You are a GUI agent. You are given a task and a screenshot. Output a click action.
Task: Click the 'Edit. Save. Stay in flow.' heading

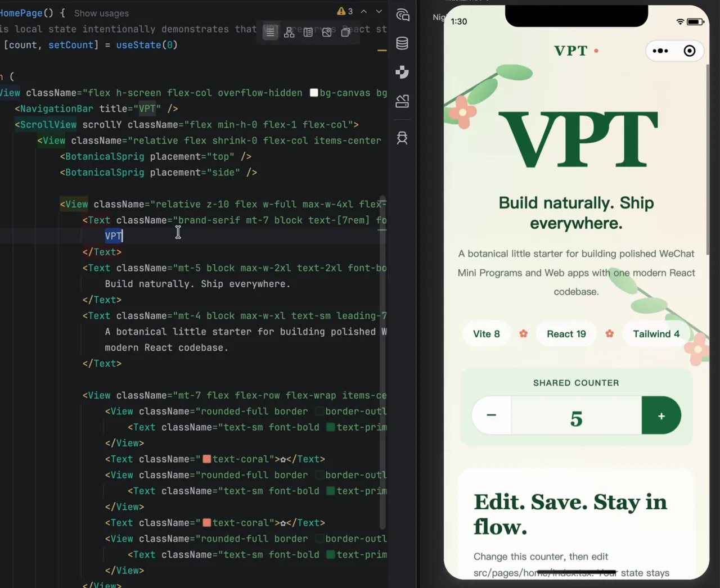[570, 514]
